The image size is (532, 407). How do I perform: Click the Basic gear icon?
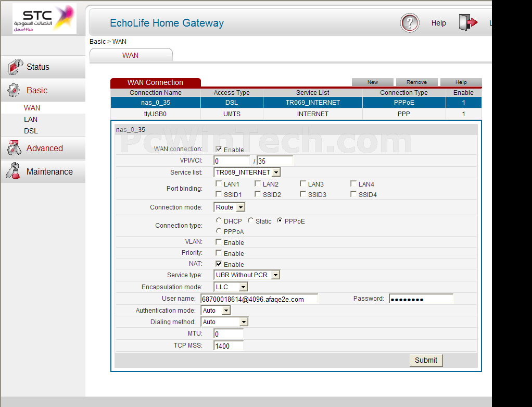tap(14, 90)
